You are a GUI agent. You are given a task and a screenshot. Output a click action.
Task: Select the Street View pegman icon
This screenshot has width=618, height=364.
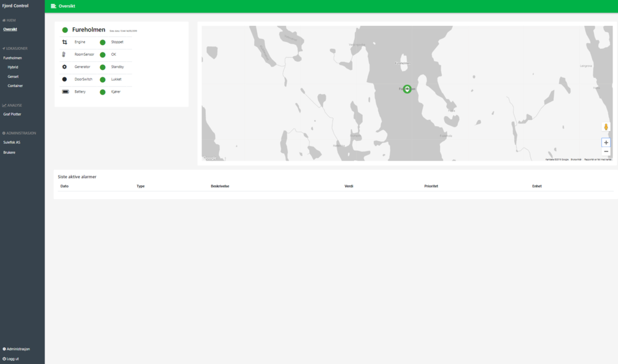(x=606, y=127)
